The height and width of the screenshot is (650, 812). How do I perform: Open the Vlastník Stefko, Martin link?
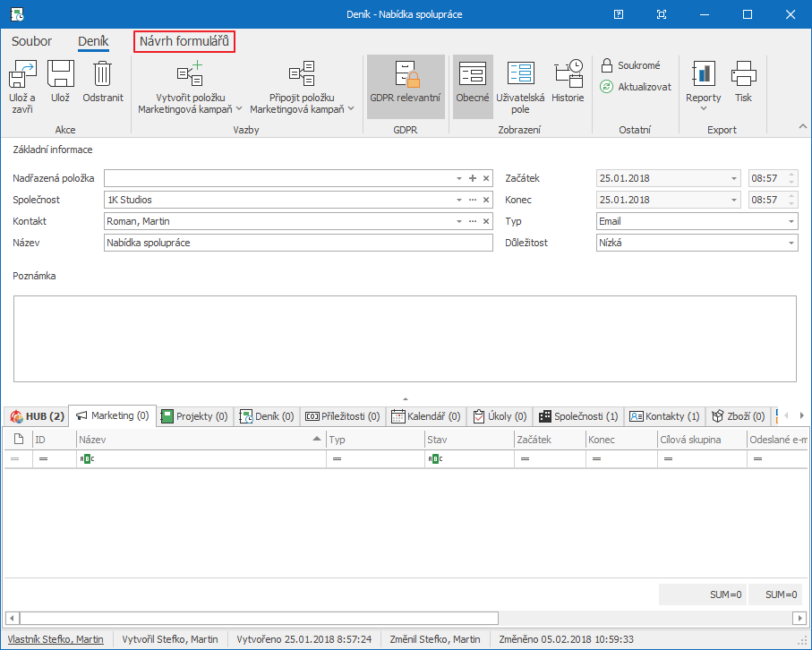pyautogui.click(x=56, y=639)
